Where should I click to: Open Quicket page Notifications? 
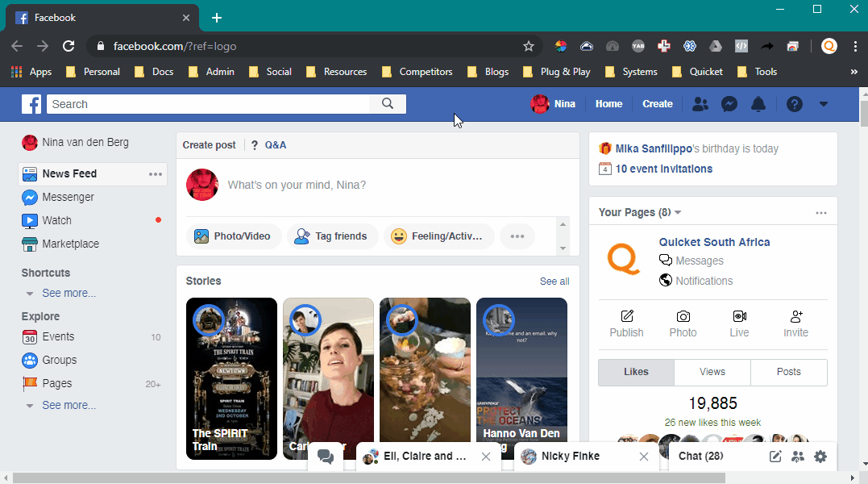pos(696,281)
